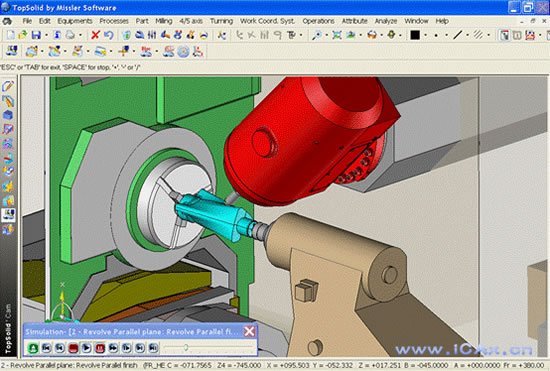Open dropdown arrow next to black color swatch

[x=425, y=35]
